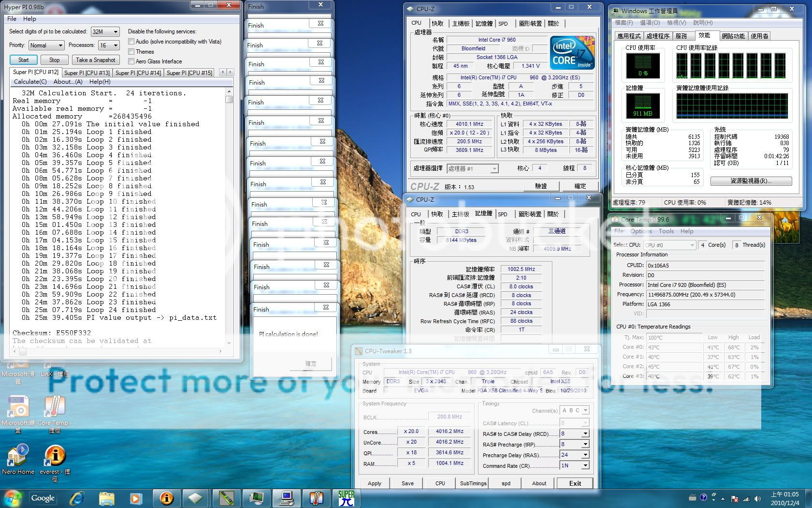
Task: Click the blue help question mark tray icon
Action: (x=703, y=497)
